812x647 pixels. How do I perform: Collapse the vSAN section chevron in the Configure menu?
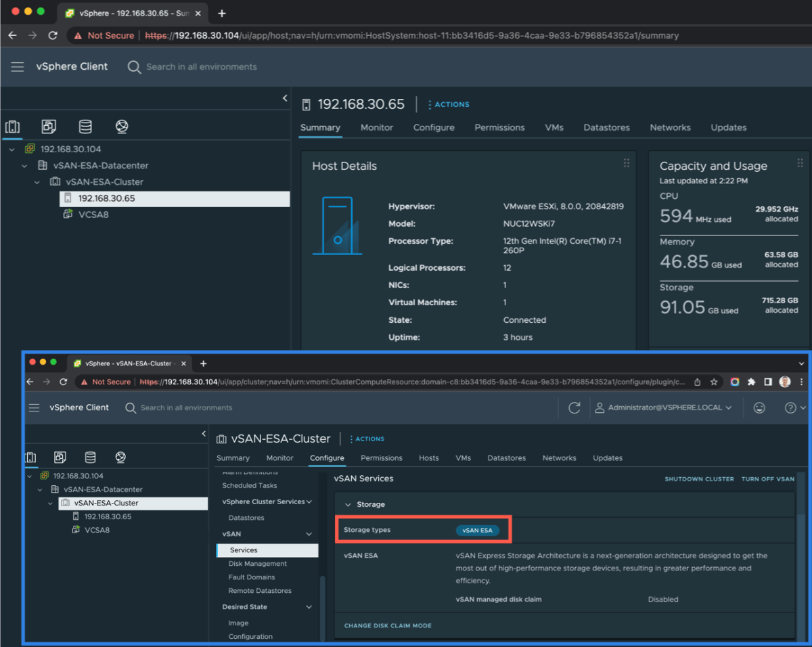[309, 534]
